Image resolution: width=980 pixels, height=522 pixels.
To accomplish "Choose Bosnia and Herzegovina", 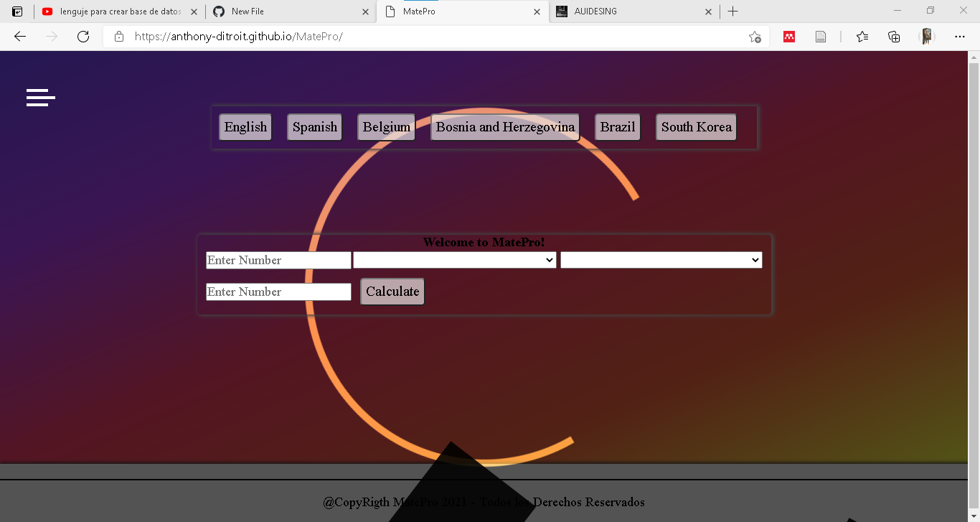I will tap(504, 126).
